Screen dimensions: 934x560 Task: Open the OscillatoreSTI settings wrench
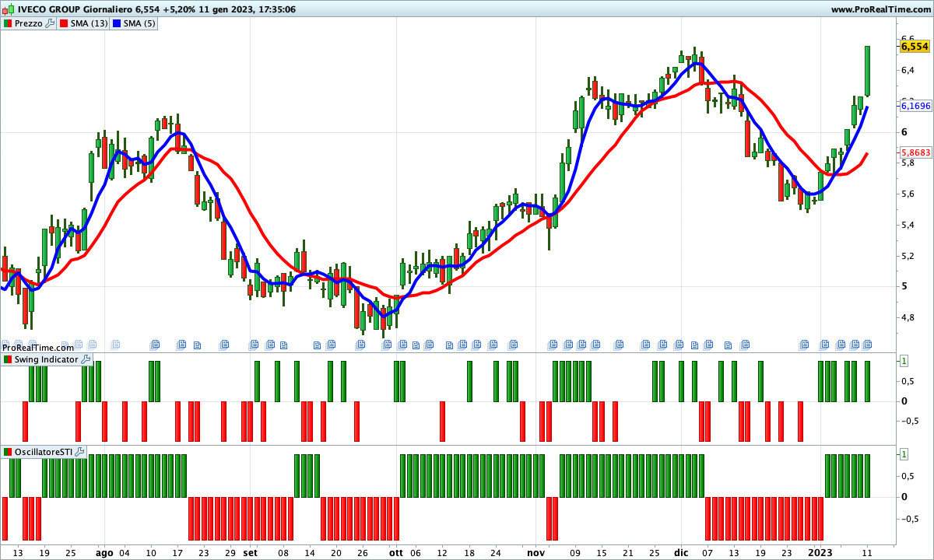tap(80, 452)
